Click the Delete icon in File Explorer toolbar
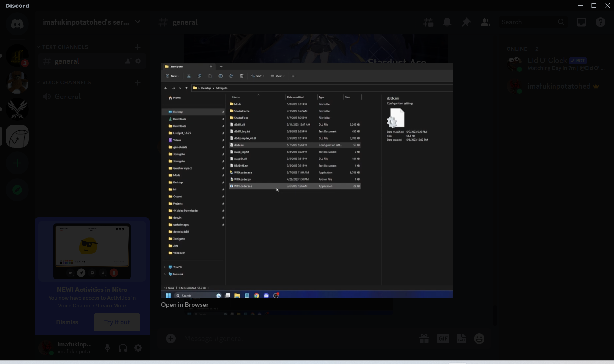The width and height of the screenshot is (614, 364). coord(242,76)
